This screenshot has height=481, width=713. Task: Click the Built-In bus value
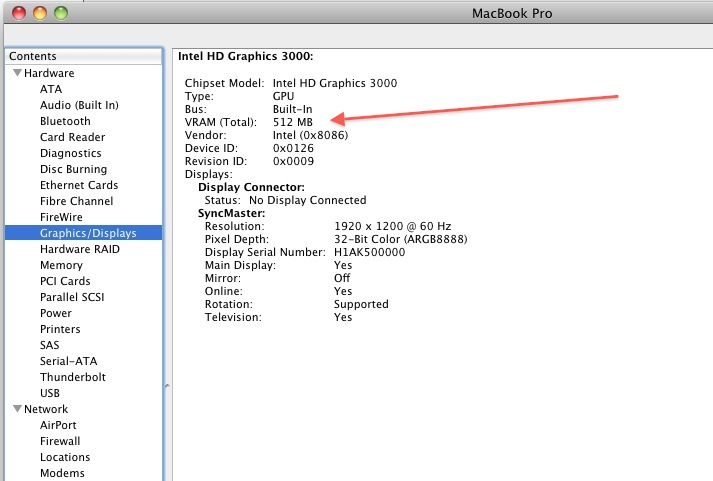point(292,109)
